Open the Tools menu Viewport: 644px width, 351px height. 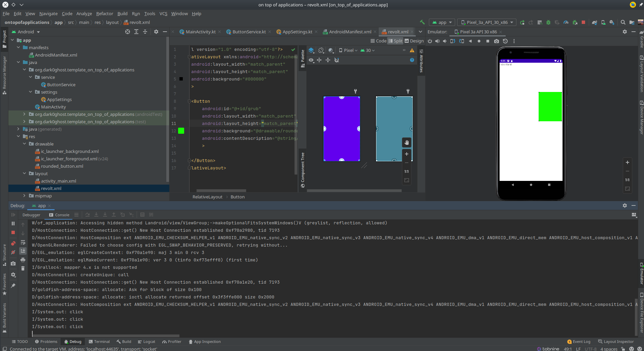coord(150,13)
